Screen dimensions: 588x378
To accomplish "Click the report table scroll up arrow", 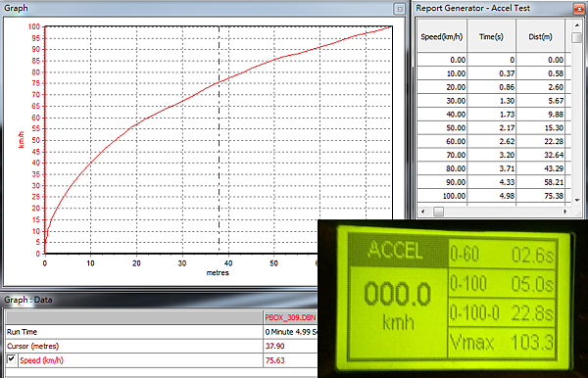I will (x=577, y=25).
